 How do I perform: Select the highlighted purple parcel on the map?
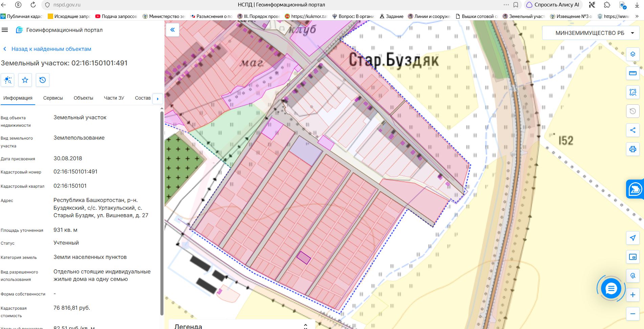[304, 258]
